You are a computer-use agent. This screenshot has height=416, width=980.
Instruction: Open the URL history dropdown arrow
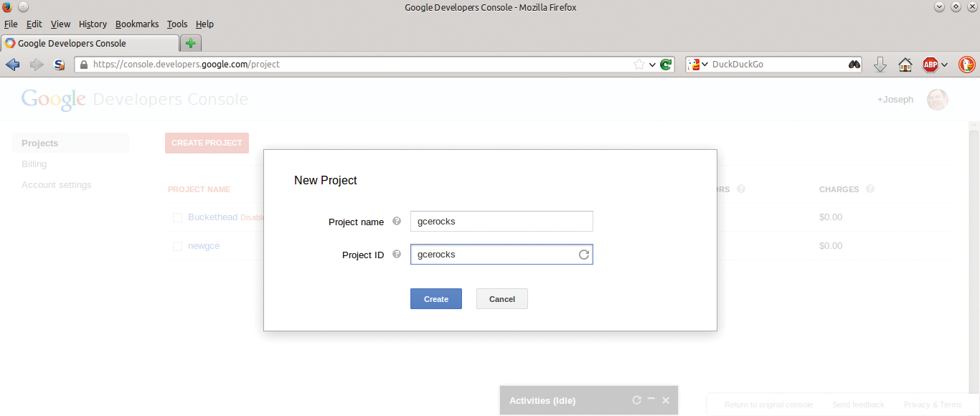pos(652,65)
